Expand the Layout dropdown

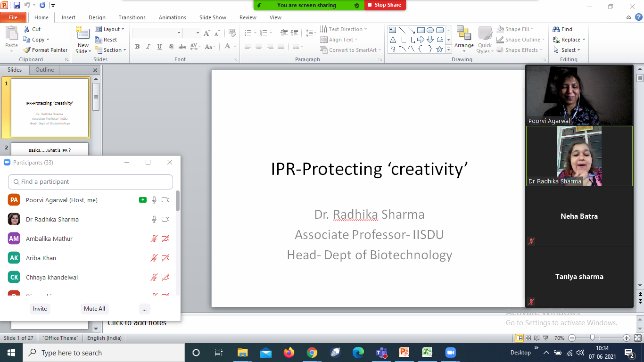(110, 29)
